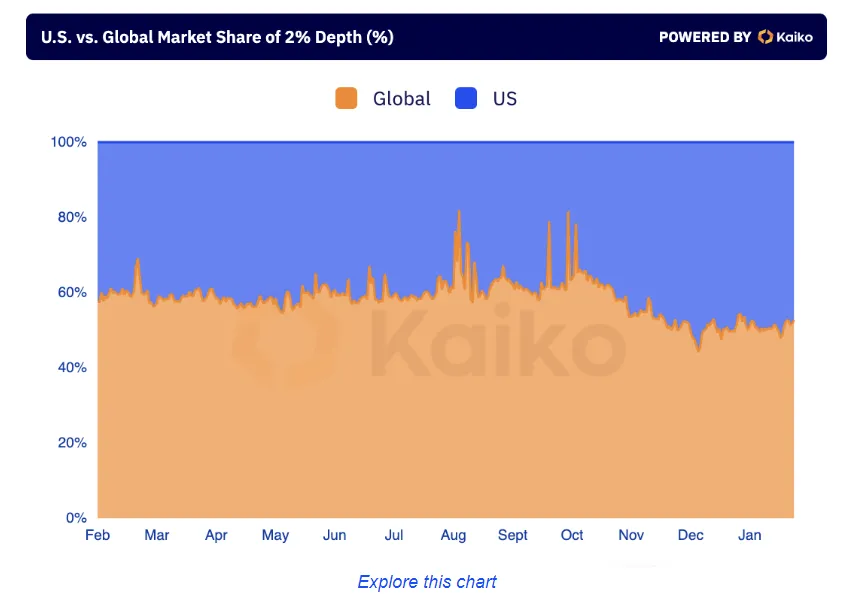Click the Jan x-axis label

749,535
